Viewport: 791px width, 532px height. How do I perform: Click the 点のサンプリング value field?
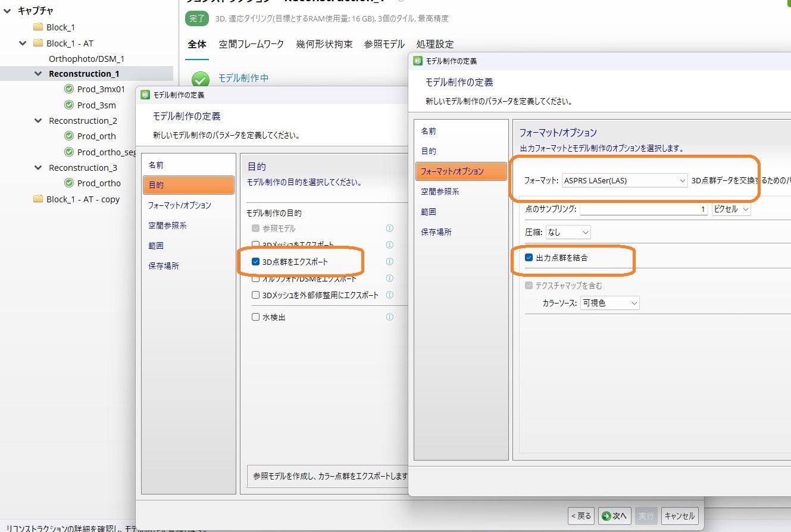pos(643,209)
